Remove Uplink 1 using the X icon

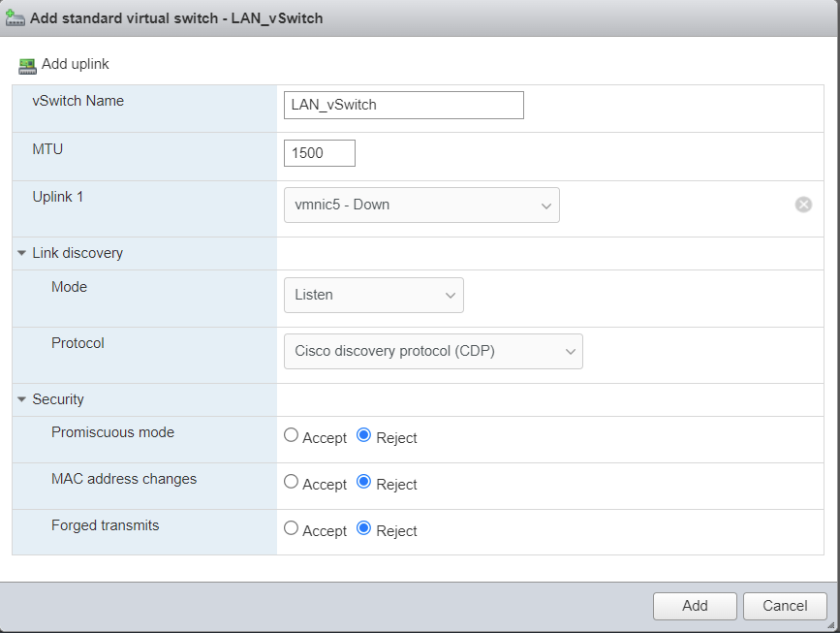(x=803, y=205)
